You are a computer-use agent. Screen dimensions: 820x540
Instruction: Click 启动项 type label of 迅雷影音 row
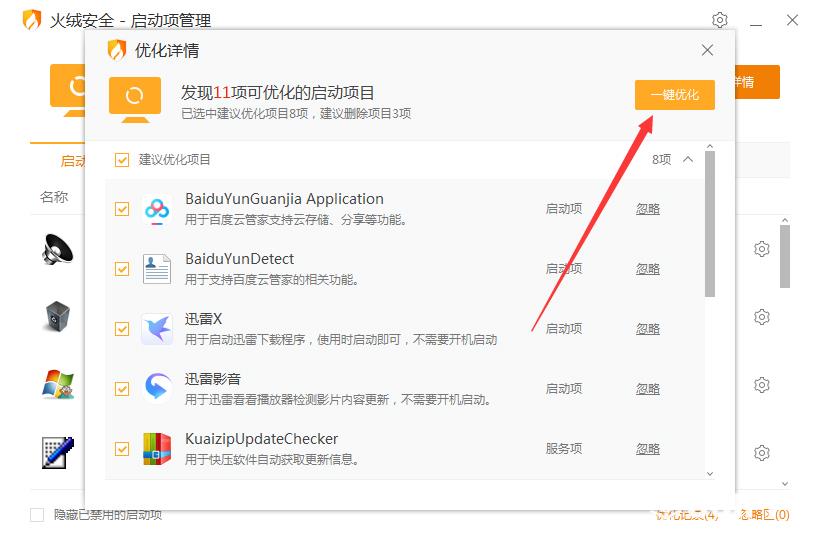coord(564,389)
